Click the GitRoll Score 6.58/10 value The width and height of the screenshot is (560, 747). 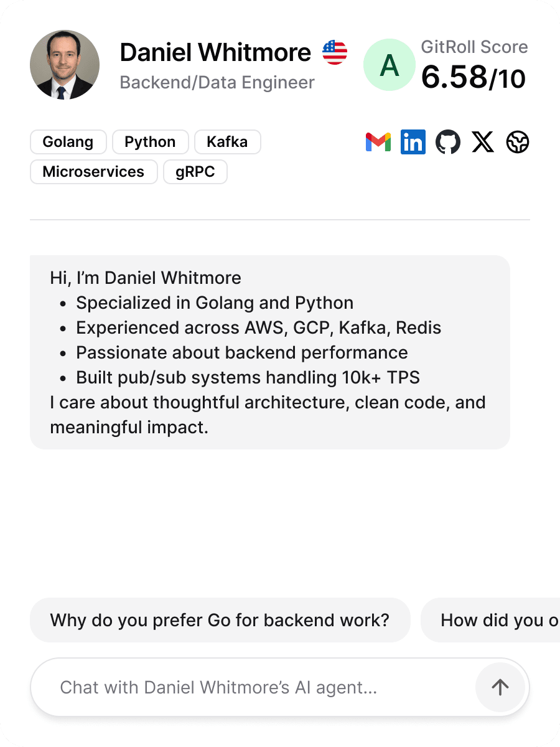(473, 78)
